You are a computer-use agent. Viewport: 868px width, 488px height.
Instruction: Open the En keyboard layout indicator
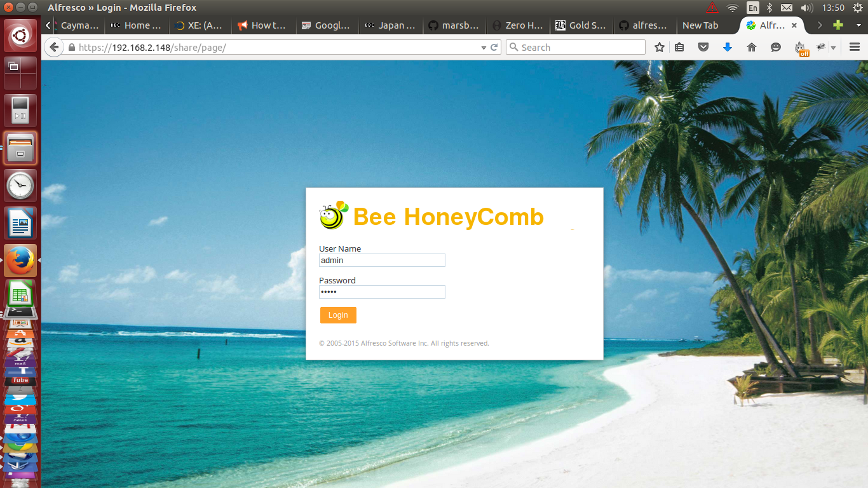coord(753,8)
